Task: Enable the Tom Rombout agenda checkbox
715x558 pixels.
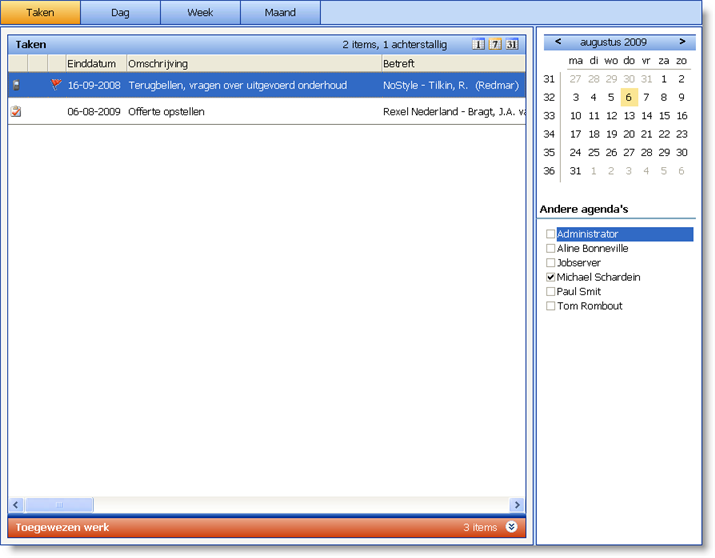Action: pyautogui.click(x=550, y=306)
